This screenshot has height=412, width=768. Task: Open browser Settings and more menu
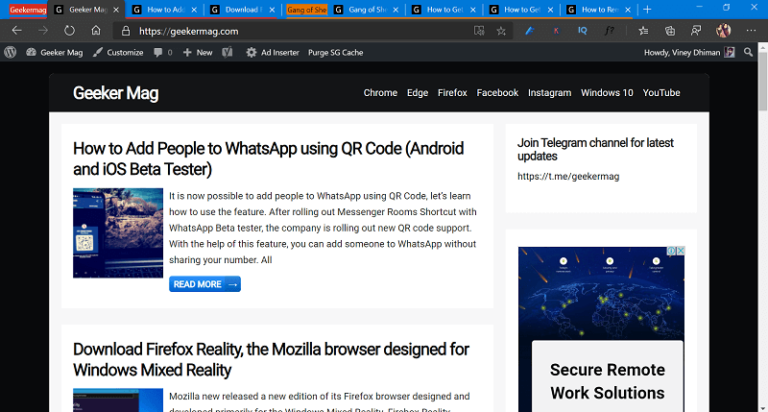751,31
